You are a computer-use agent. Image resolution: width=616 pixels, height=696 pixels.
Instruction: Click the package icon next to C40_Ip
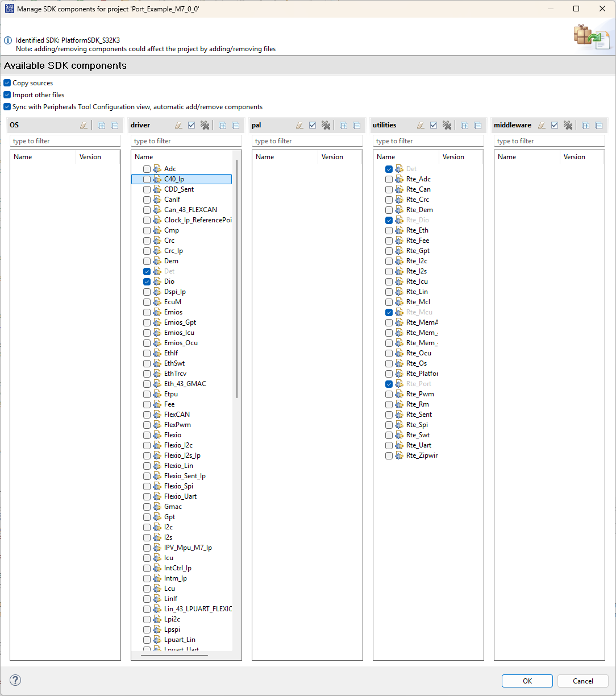pos(157,179)
